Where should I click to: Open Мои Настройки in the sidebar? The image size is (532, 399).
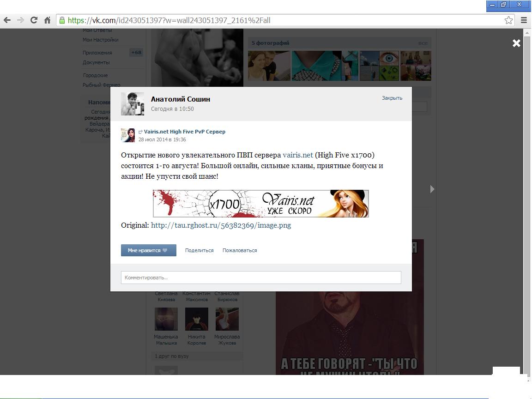pos(100,40)
